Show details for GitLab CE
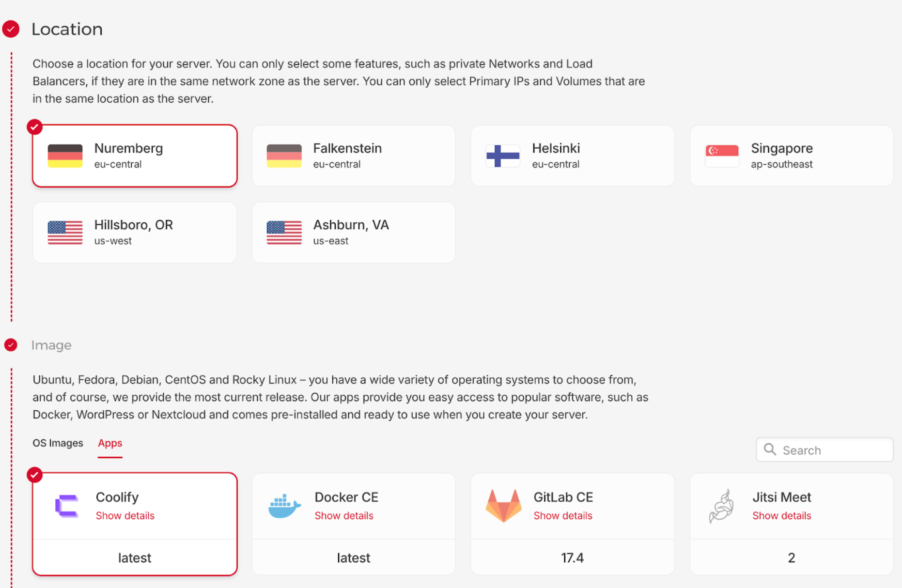 [x=563, y=516]
